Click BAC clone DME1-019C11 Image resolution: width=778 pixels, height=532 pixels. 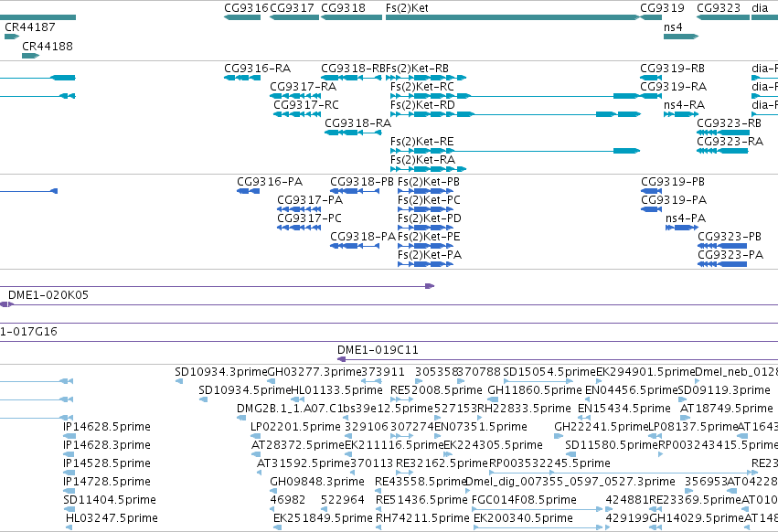point(378,350)
